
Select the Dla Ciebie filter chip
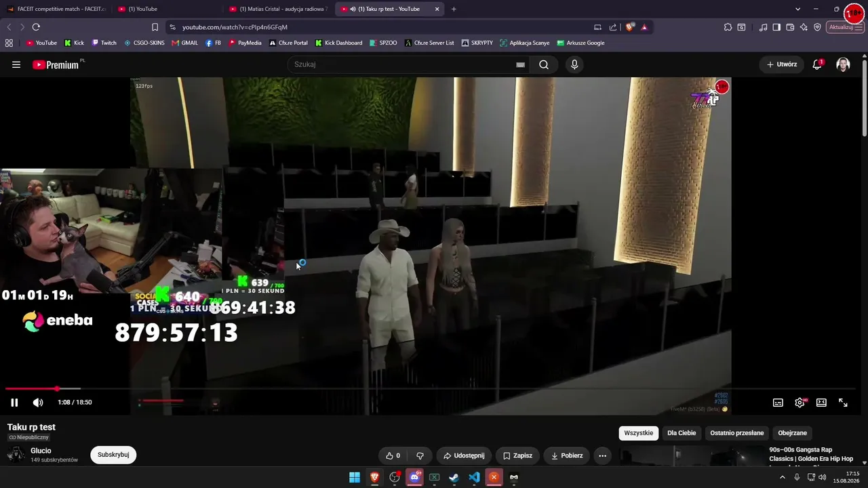tap(682, 433)
